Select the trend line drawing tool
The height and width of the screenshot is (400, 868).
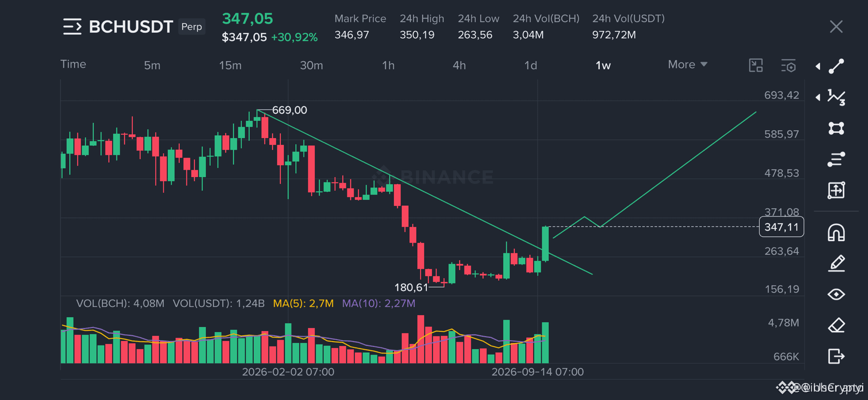click(836, 66)
